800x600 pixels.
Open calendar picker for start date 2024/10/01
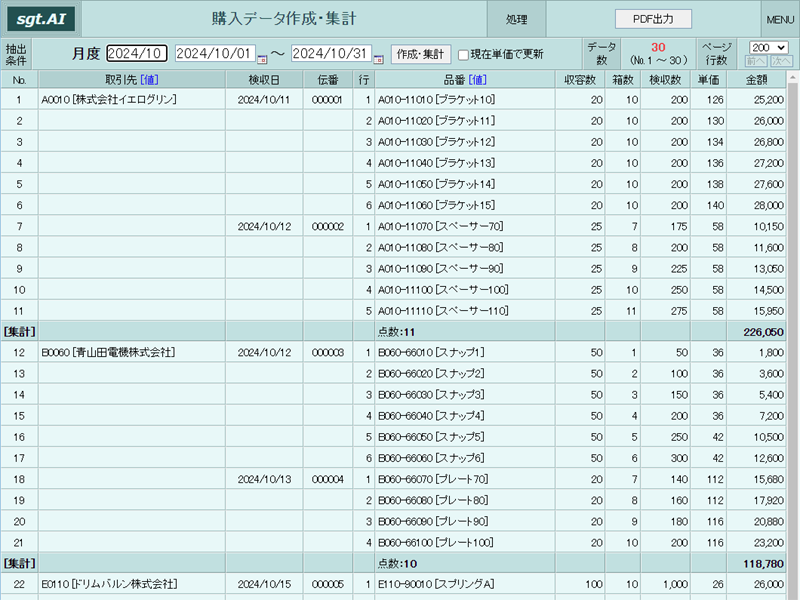tap(262, 59)
